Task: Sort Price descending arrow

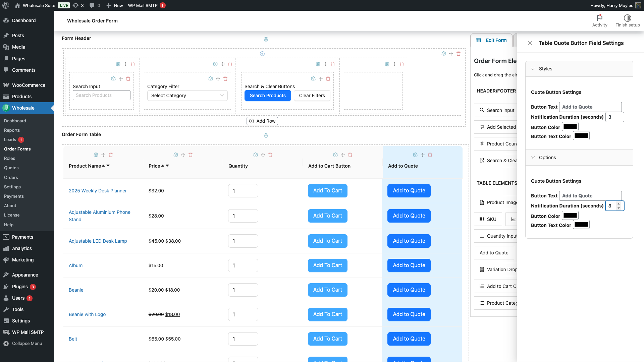Action: [167, 166]
